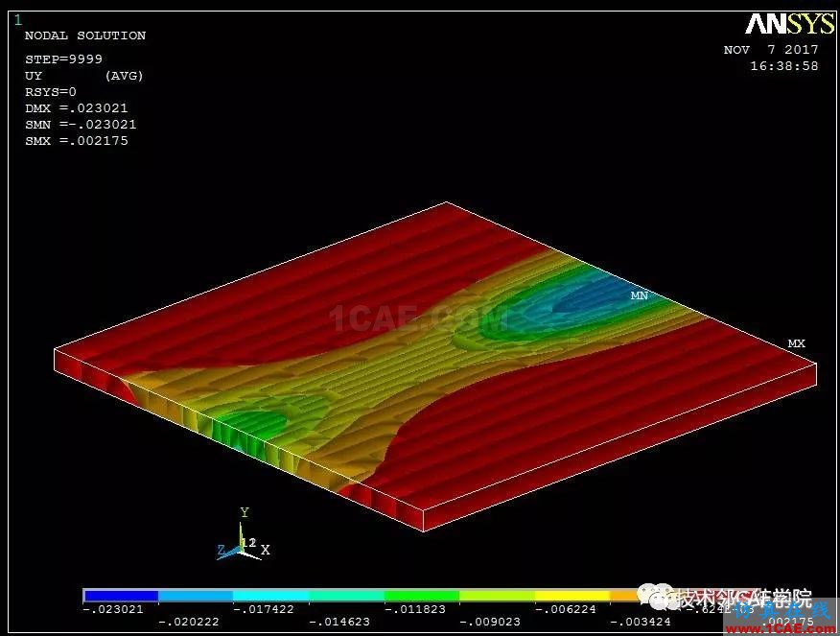This screenshot has width=840, height=636.
Task: Click the time stamp '16:38:58'
Action: click(784, 66)
